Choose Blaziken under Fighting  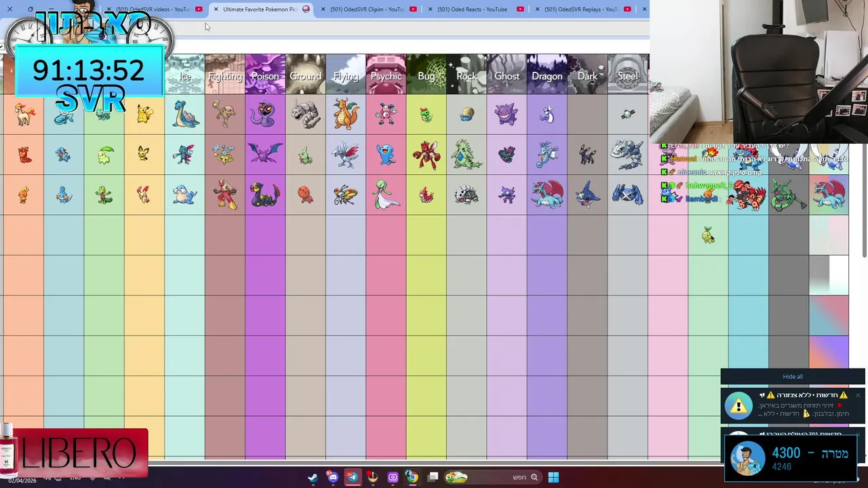[224, 195]
